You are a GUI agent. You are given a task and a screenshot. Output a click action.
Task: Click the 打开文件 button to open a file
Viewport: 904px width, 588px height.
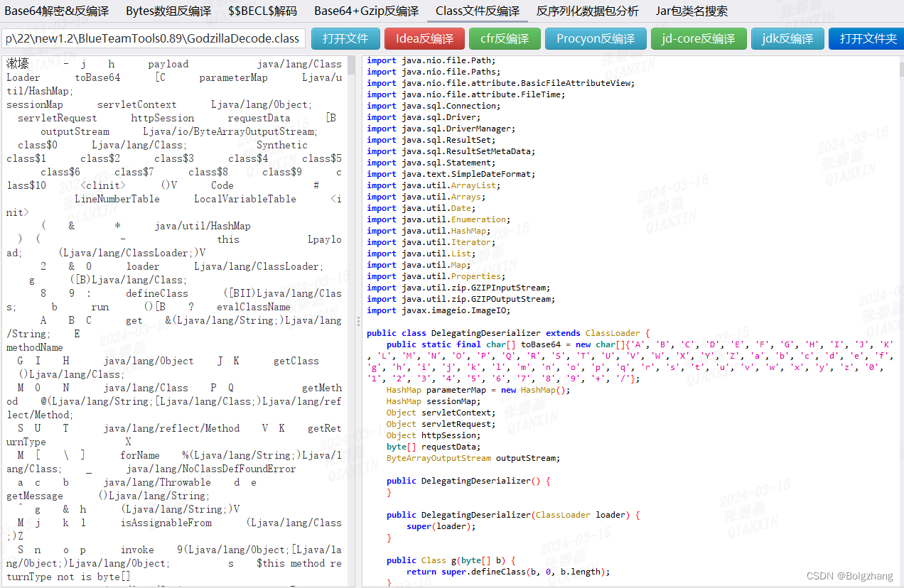(345, 38)
